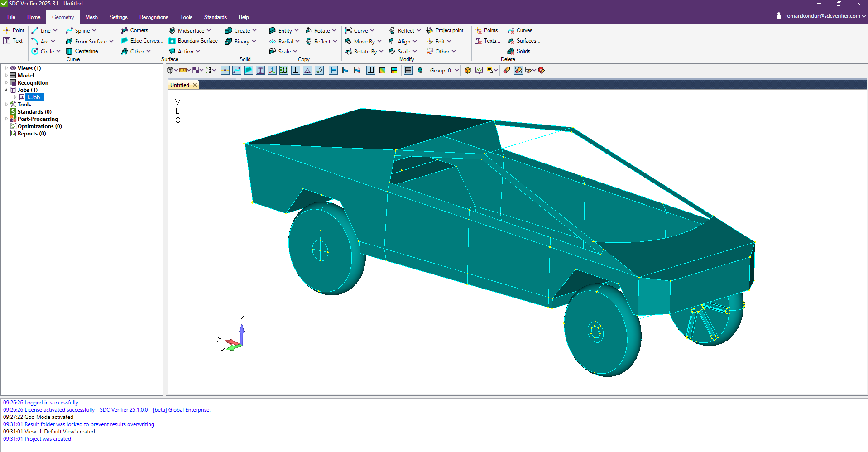The image size is (868, 452).
Task: Open Delete Points dialog
Action: [x=488, y=30]
